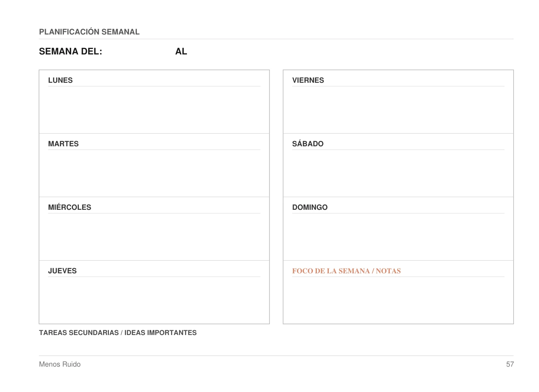Select the JUEVES heading
The image size is (539, 392).
(x=62, y=271)
